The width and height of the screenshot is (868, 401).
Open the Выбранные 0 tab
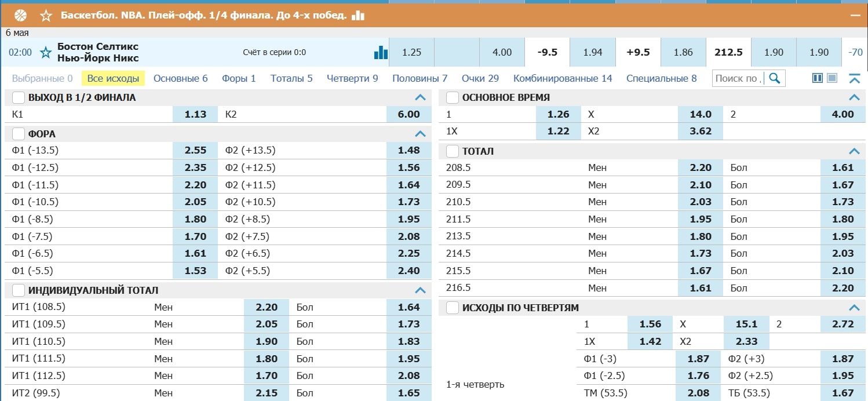tap(42, 78)
